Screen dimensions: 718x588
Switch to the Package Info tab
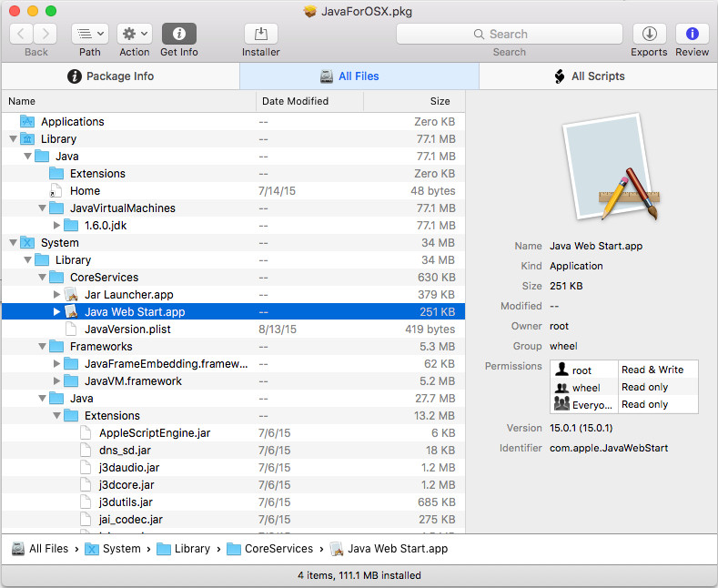(x=120, y=76)
